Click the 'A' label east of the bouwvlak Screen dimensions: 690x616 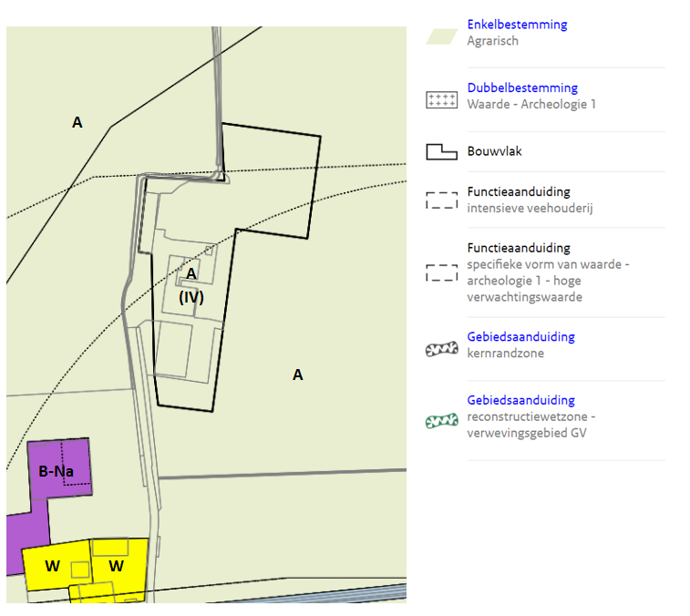tap(298, 375)
